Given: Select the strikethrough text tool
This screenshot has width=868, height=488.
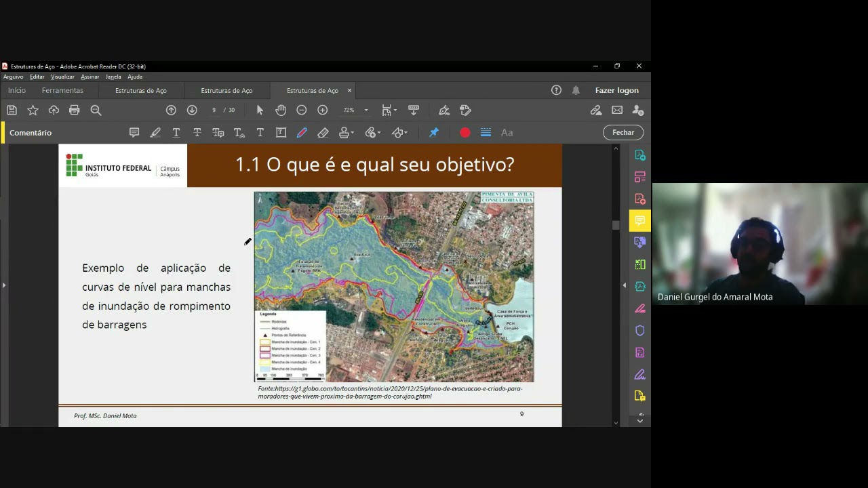Looking at the screenshot, I should coord(197,133).
